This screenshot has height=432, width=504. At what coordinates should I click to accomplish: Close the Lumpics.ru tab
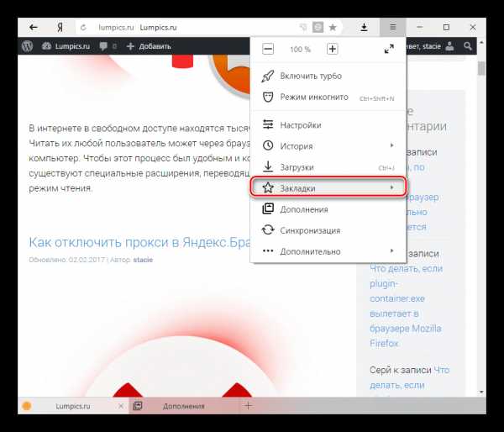coord(121,406)
